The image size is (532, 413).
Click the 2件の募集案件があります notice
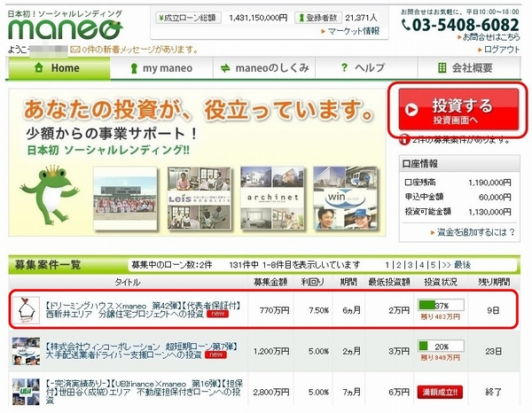[460, 140]
